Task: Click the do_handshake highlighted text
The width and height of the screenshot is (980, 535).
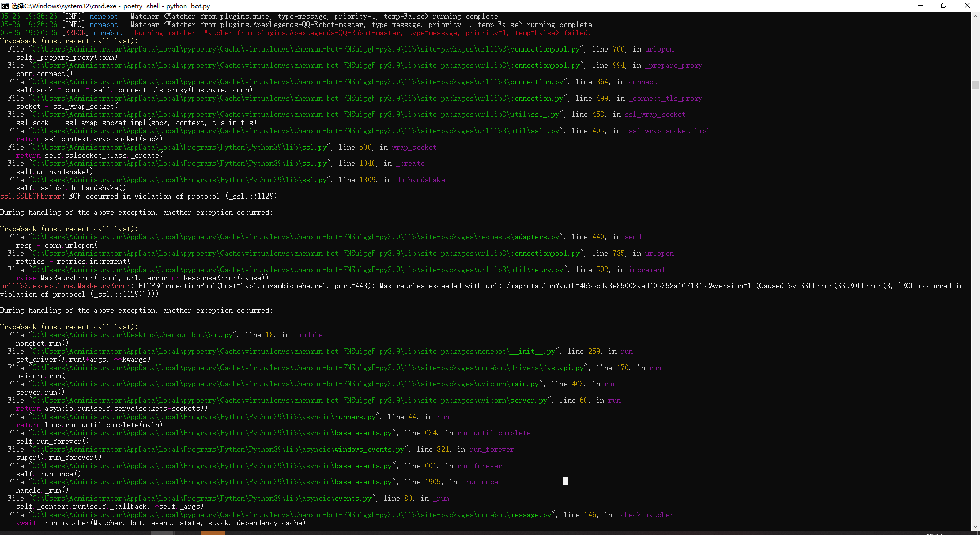Action: pos(420,180)
